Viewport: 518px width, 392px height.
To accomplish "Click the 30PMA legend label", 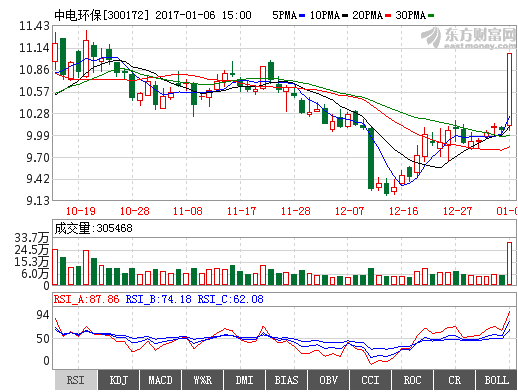I will tap(411, 15).
